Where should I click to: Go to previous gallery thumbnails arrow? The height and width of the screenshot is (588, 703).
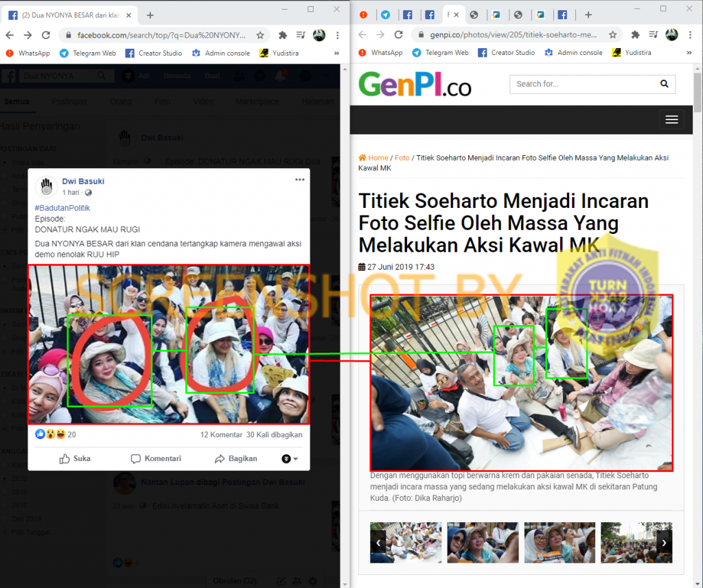pos(378,543)
